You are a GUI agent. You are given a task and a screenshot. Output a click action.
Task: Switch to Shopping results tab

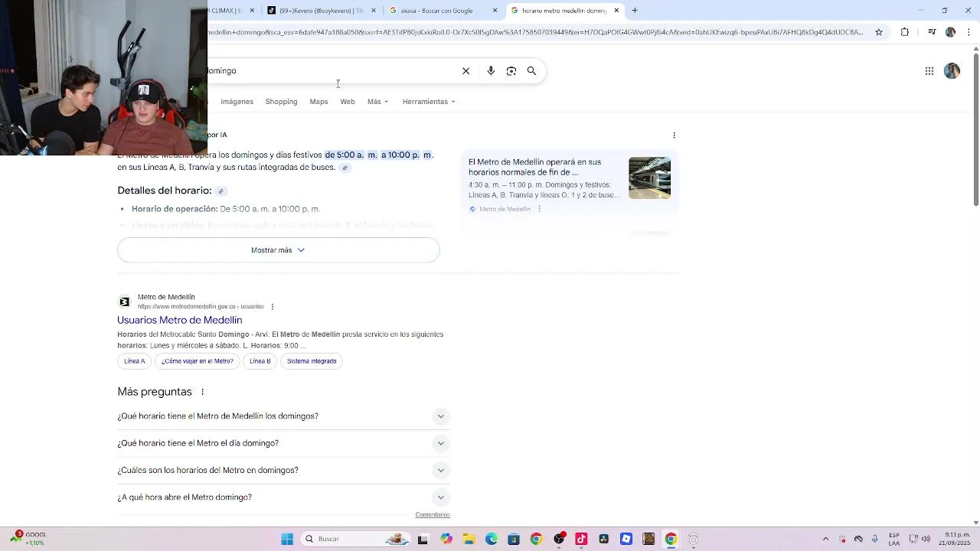click(x=281, y=102)
